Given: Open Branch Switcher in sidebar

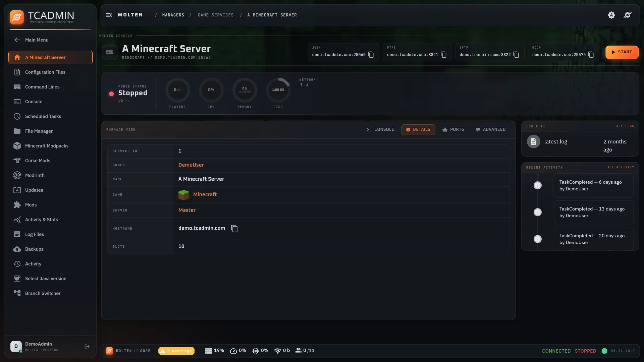Looking at the screenshot, I should pos(50,293).
